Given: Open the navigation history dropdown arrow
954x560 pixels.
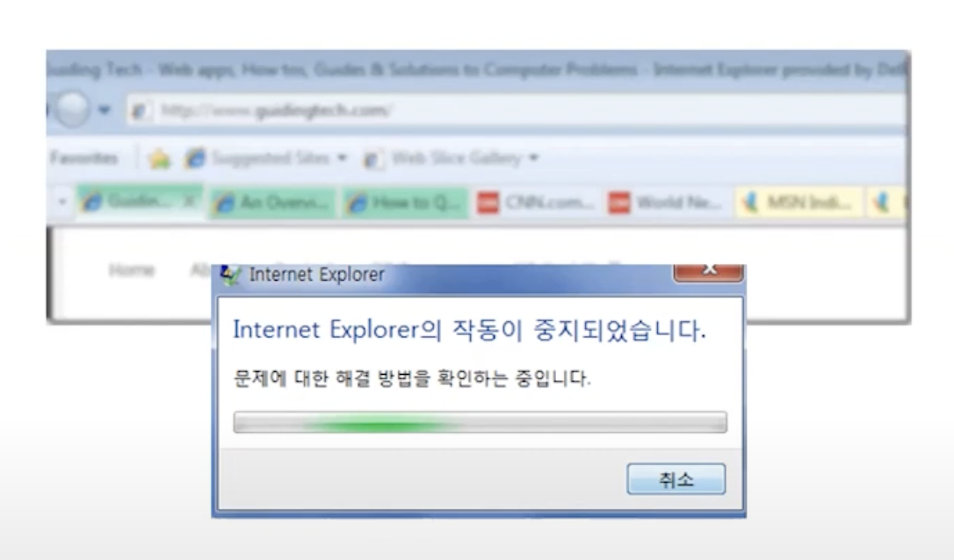Looking at the screenshot, I should pos(105,110).
